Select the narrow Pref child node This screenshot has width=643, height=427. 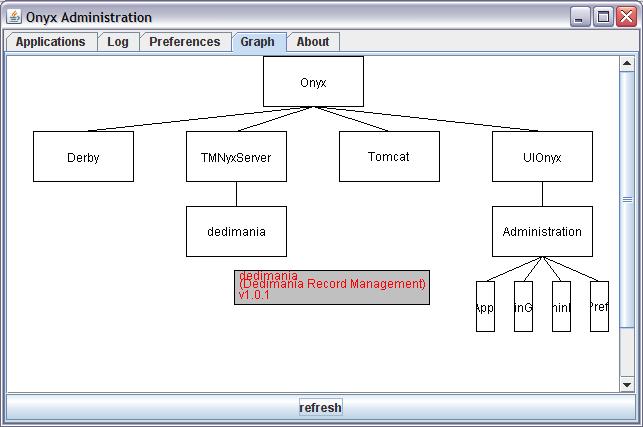[x=599, y=306]
